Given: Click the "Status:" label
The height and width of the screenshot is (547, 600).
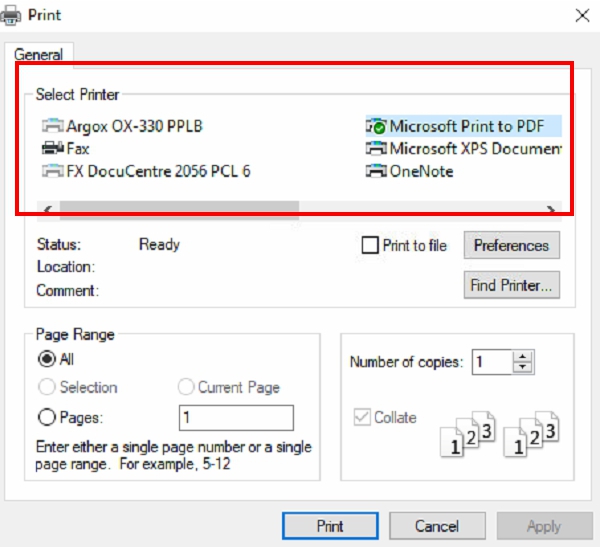Looking at the screenshot, I should [x=59, y=244].
